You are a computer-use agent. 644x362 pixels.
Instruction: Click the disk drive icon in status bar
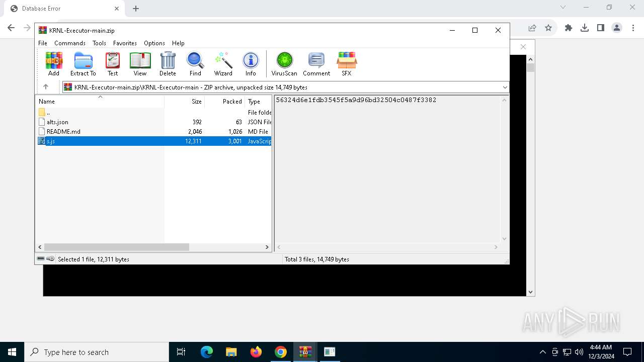pos(41,258)
